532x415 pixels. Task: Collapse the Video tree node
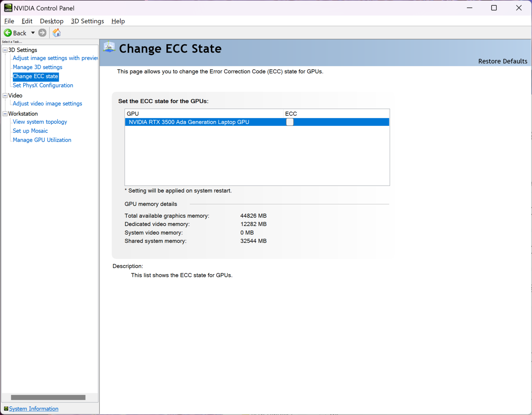5,95
